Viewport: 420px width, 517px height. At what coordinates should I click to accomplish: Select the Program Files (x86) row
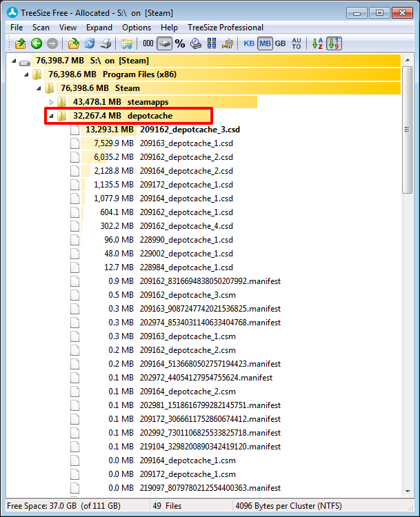(x=222, y=74)
